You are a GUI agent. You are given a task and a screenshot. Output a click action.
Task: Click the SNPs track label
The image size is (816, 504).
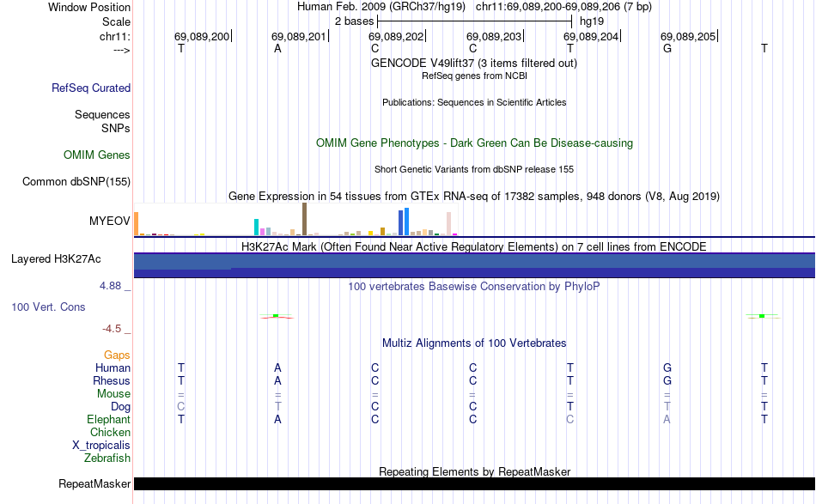coord(116,128)
